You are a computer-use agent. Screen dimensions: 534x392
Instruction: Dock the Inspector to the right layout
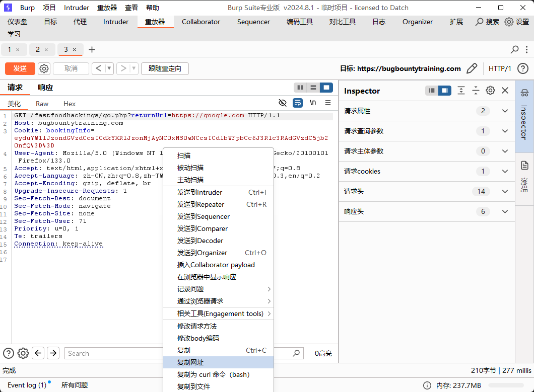point(445,91)
